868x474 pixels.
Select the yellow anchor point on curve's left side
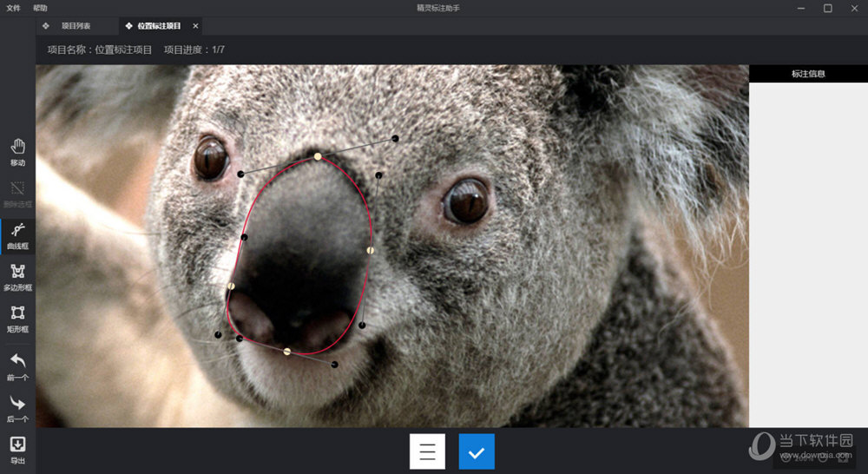(x=232, y=286)
